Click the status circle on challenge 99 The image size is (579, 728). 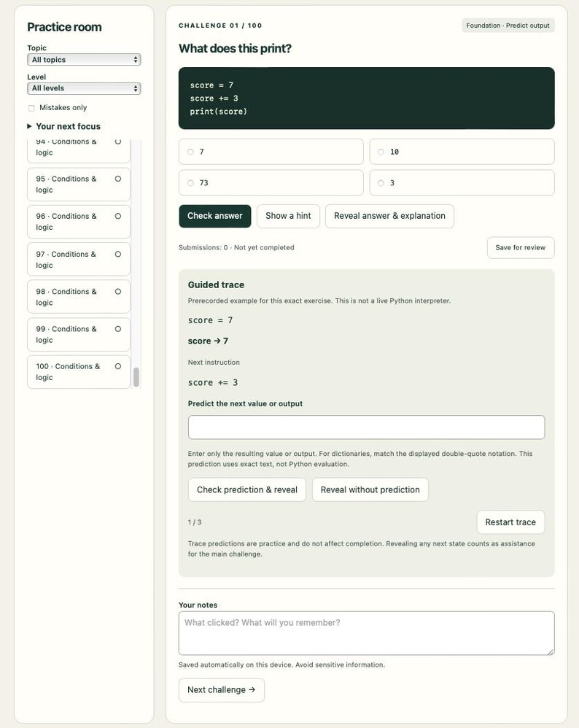[118, 329]
